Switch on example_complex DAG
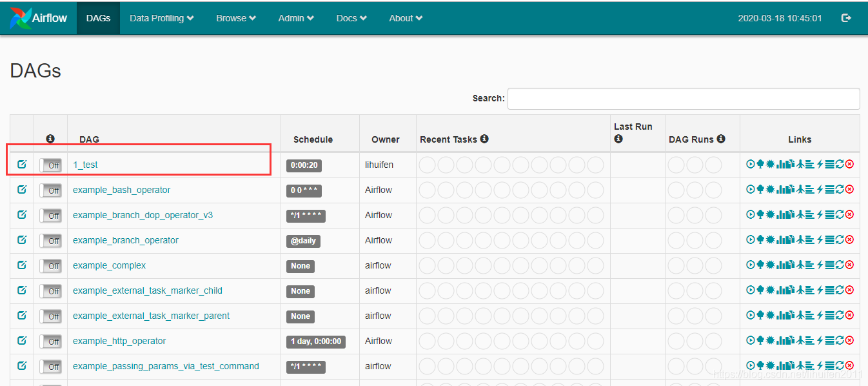Image resolution: width=868 pixels, height=386 pixels. (x=50, y=266)
